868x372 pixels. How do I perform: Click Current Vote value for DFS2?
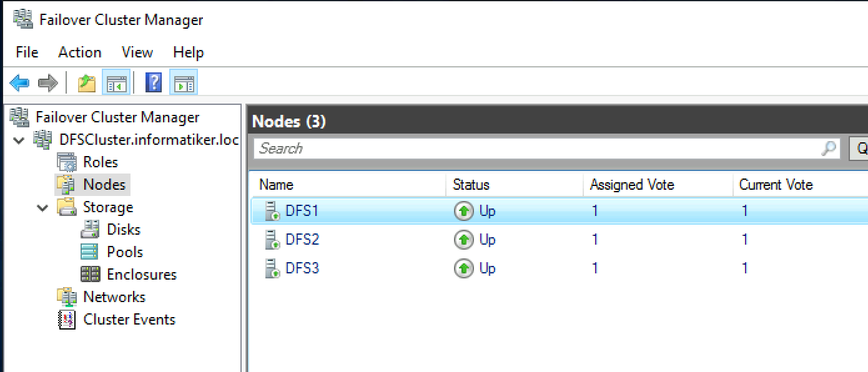point(744,240)
